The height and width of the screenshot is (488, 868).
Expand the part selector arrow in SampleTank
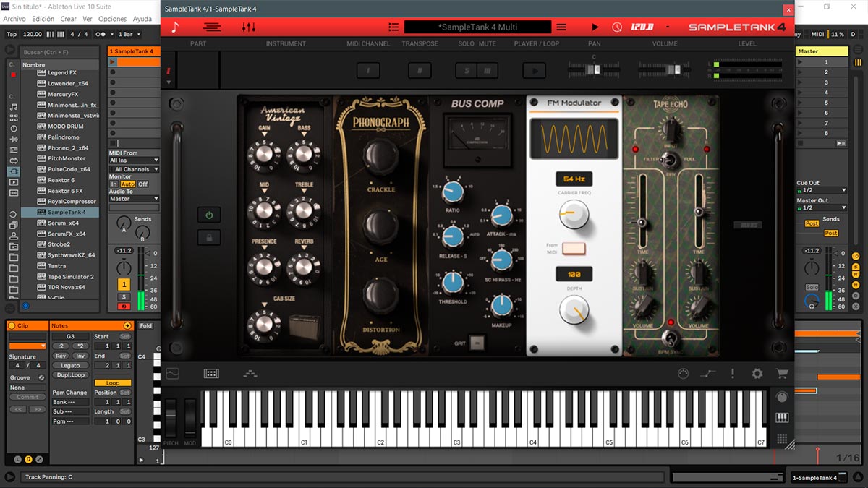coord(169,83)
